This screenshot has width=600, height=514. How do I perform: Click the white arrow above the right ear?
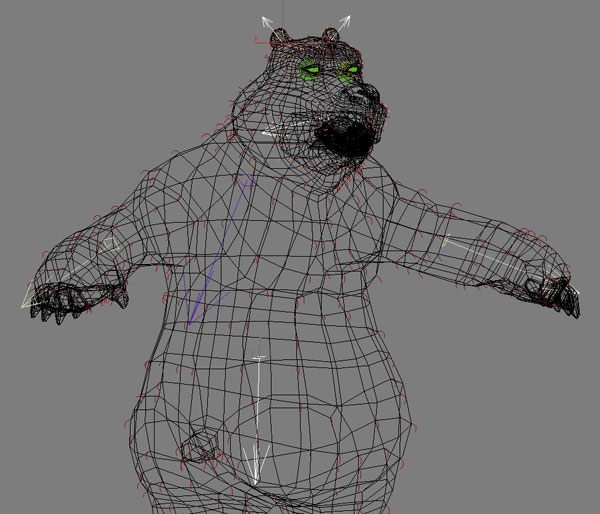tap(344, 20)
